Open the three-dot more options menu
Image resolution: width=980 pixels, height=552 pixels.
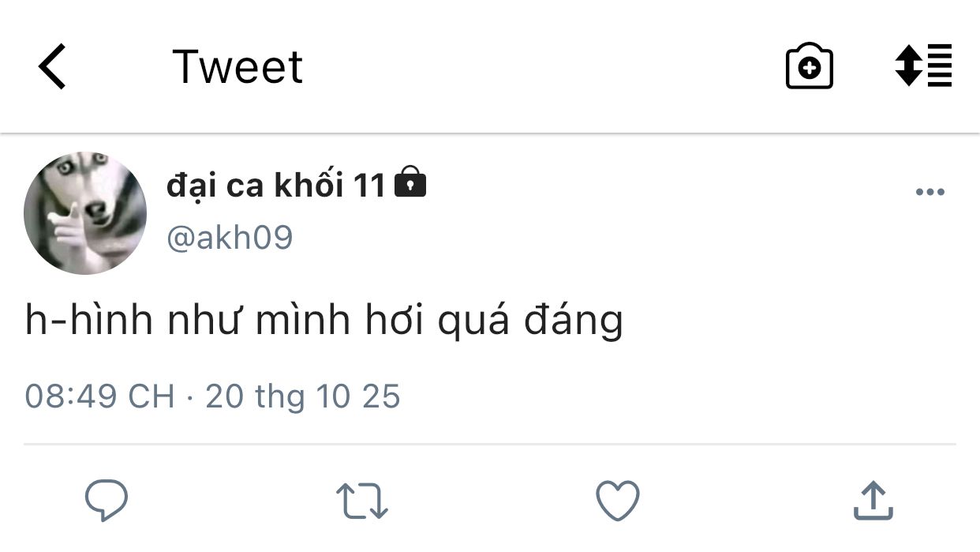coord(930,192)
